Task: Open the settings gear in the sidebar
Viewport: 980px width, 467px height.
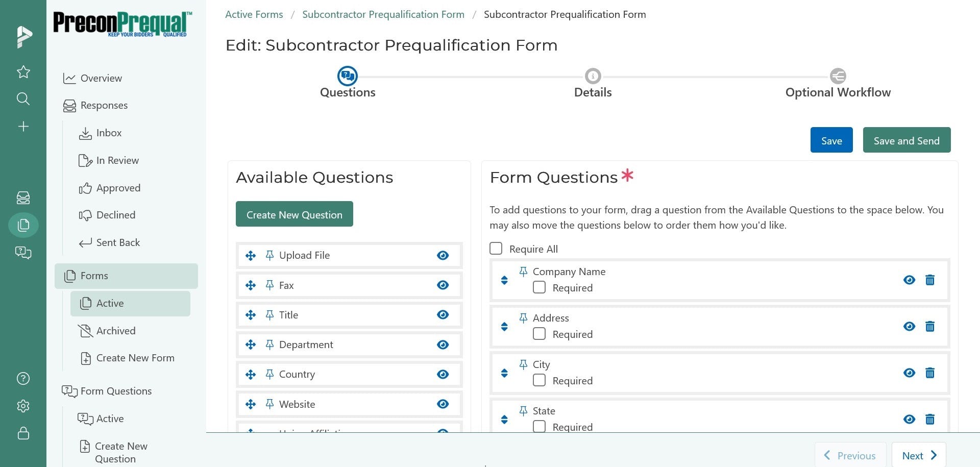Action: click(23, 406)
